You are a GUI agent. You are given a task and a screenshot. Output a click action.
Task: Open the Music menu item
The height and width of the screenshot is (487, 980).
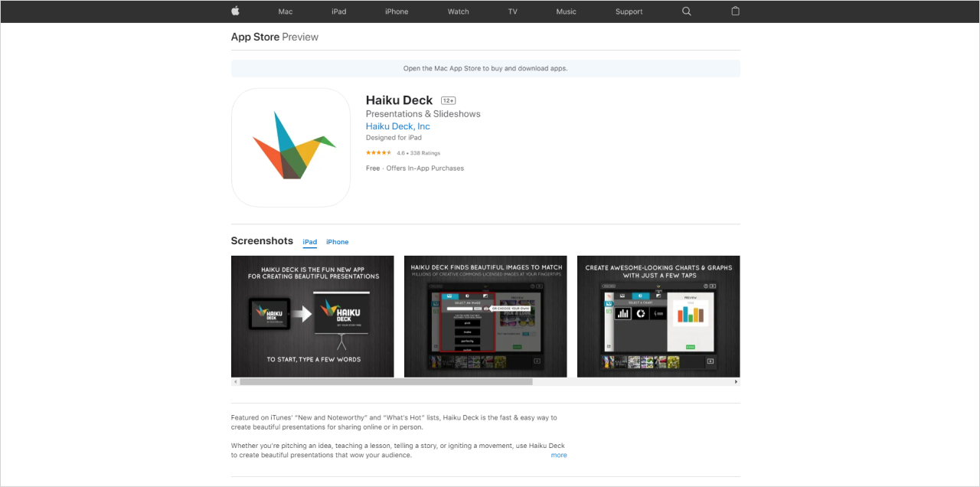(567, 11)
